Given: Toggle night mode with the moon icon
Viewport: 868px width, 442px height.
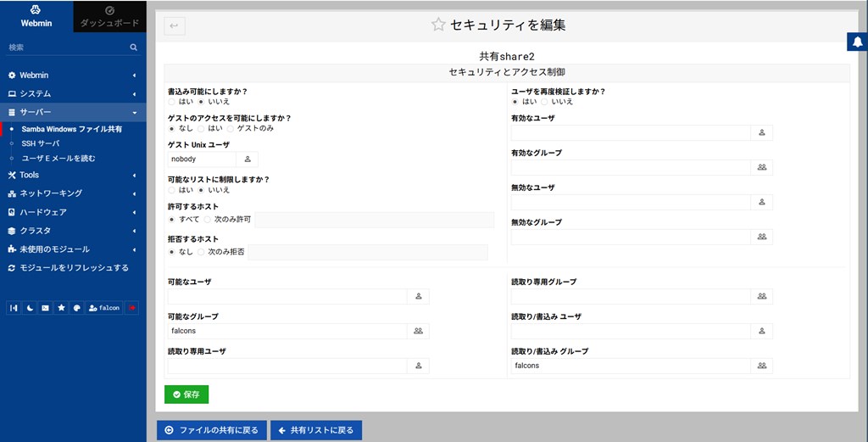Looking at the screenshot, I should click(29, 308).
